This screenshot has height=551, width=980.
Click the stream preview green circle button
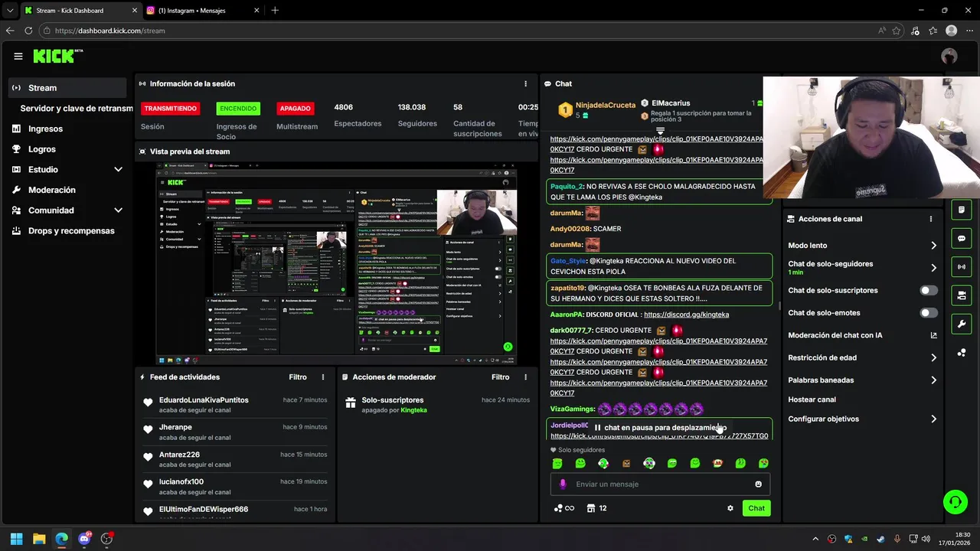pyautogui.click(x=508, y=347)
